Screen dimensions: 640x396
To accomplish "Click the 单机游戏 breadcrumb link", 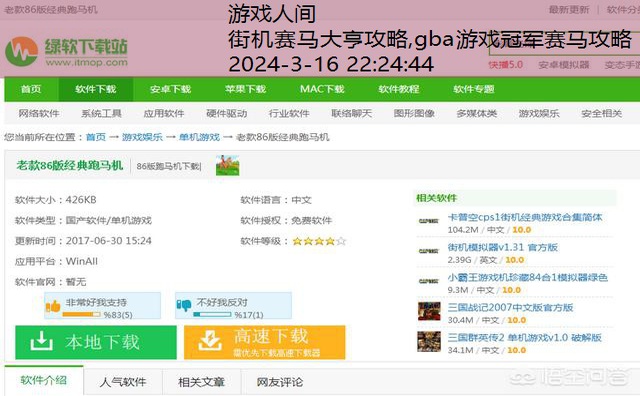I will pos(200,137).
